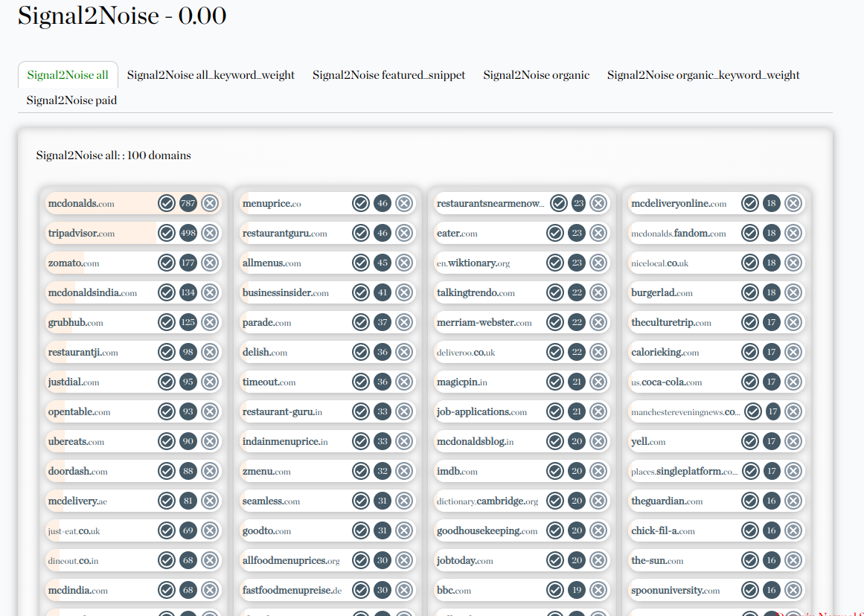Approve tripadvisor.com with the checkmark

(x=167, y=233)
